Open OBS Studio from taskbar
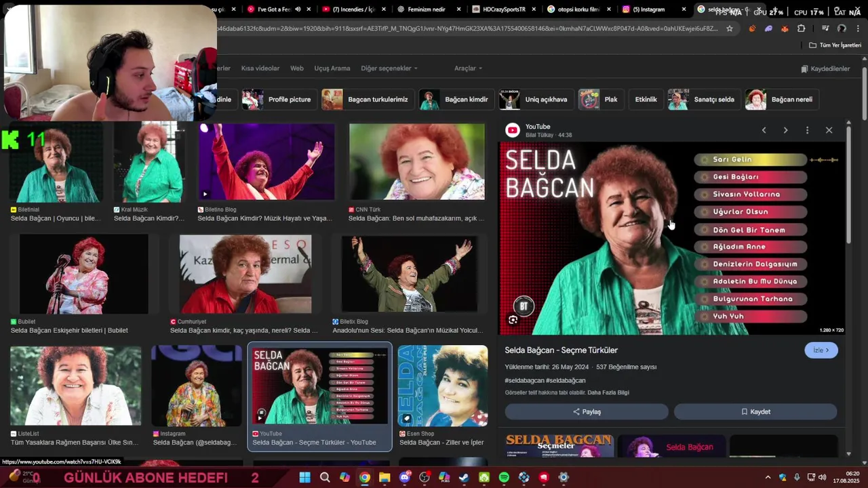Image resolution: width=868 pixels, height=488 pixels. click(x=425, y=477)
